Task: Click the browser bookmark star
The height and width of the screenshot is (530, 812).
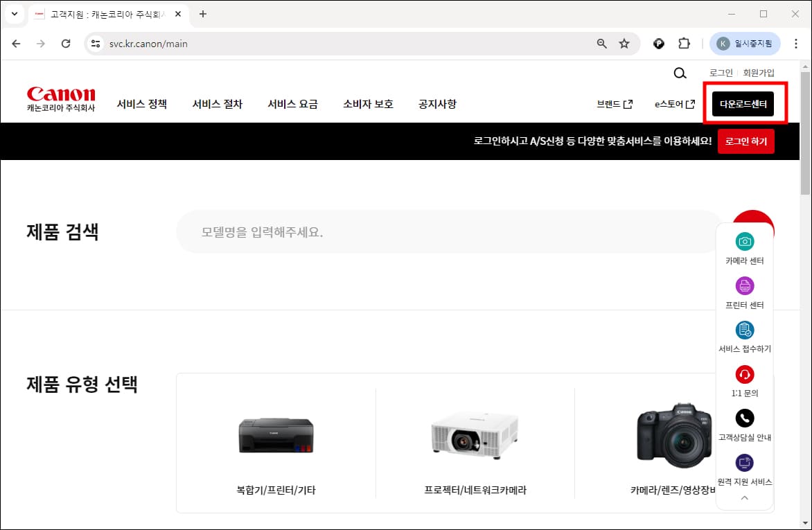Action: (x=624, y=43)
